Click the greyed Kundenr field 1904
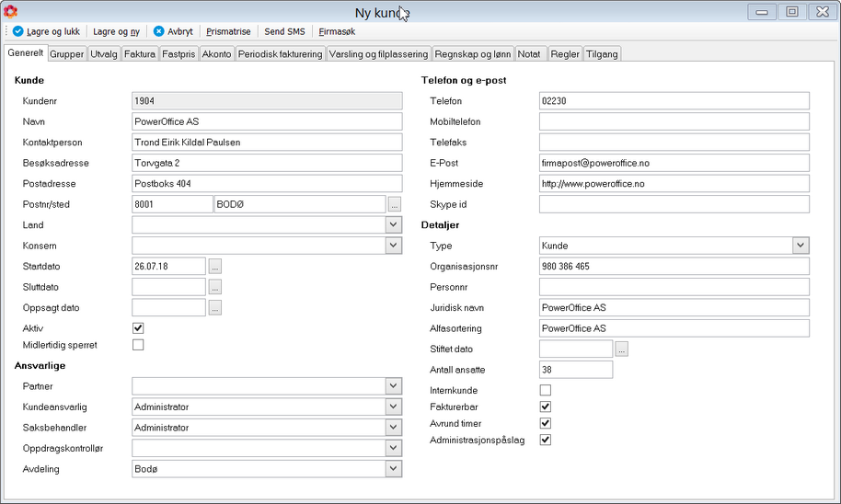Image resolution: width=841 pixels, height=504 pixels. 267,101
